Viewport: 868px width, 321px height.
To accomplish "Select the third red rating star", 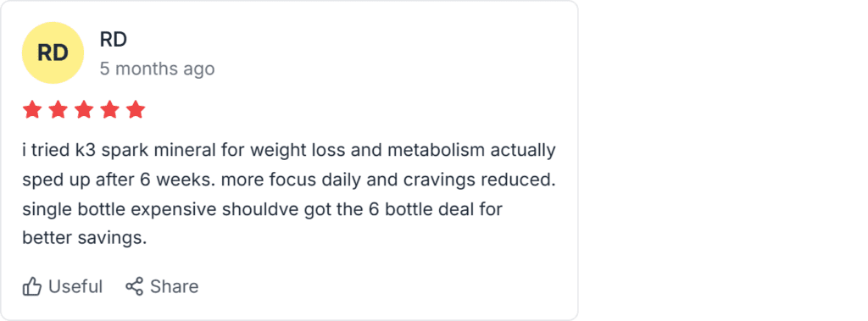I will coord(84,109).
